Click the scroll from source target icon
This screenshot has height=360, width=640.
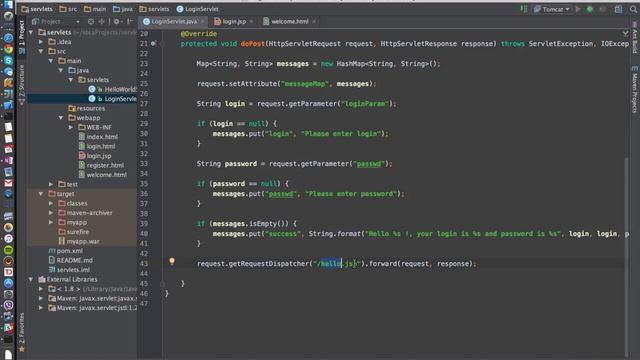(91, 22)
